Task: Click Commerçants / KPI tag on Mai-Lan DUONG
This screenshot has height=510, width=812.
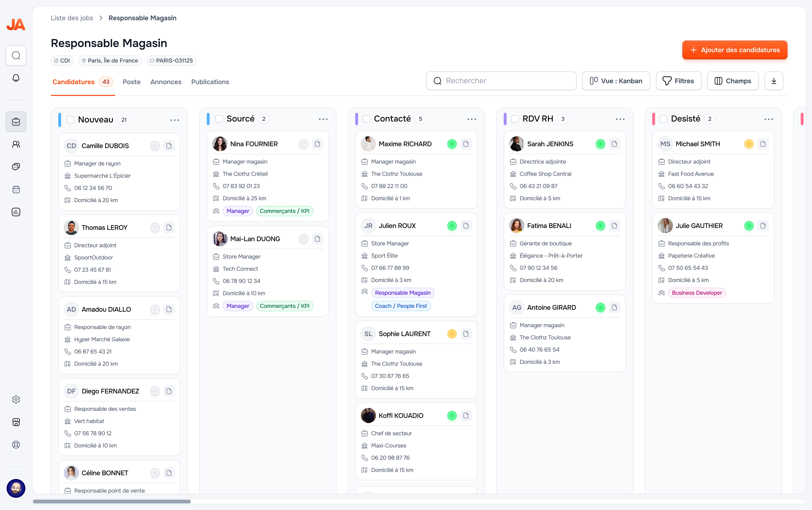Action: 285,306
